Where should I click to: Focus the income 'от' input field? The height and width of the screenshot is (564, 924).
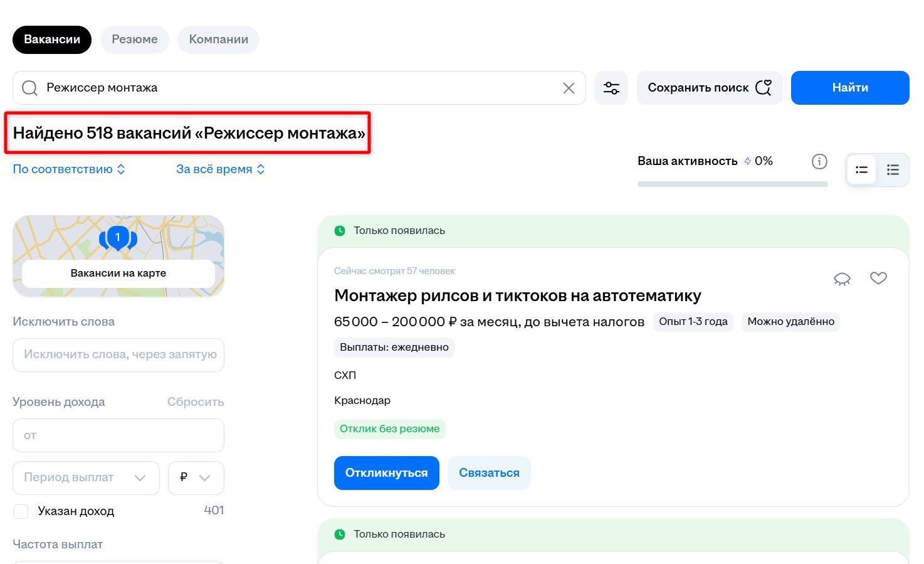(118, 435)
